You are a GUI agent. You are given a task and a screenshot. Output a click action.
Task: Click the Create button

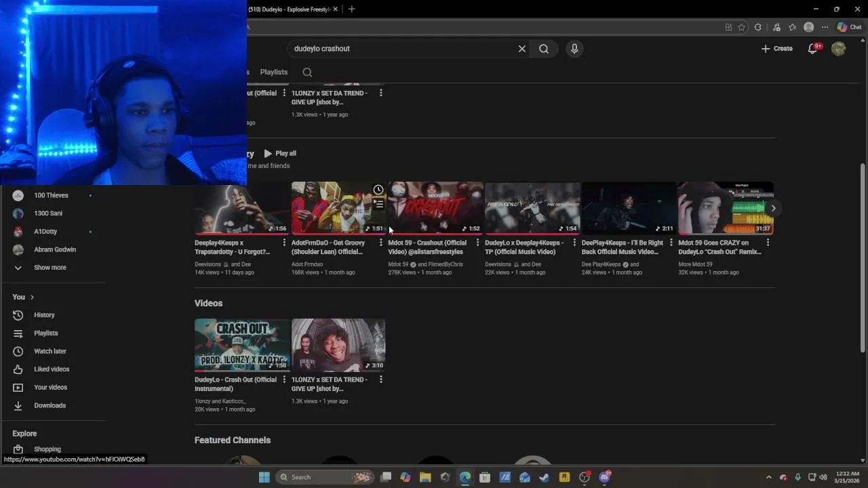pos(777,49)
